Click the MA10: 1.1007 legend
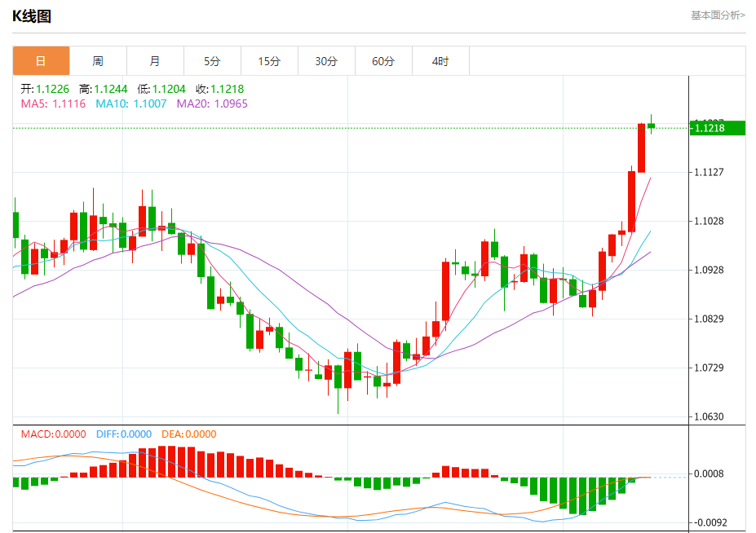 coord(131,104)
